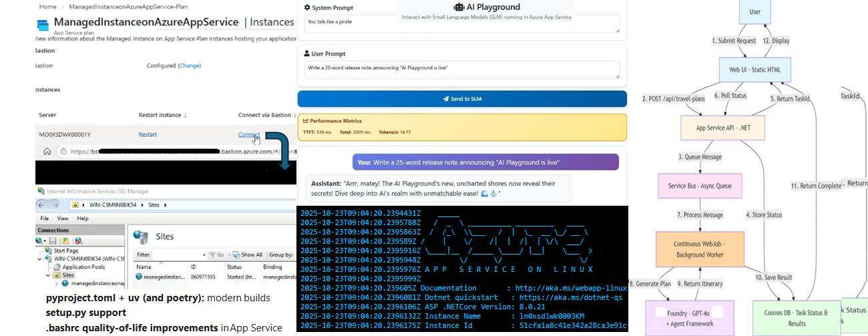868x336 pixels.
Task: Click into the User Prompt text box
Action: 461,69
